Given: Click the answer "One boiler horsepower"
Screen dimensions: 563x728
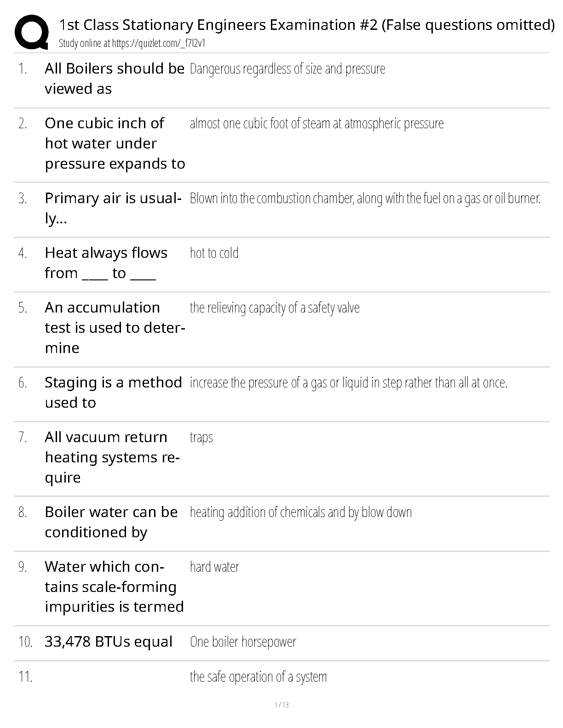Looking at the screenshot, I should point(243,642).
